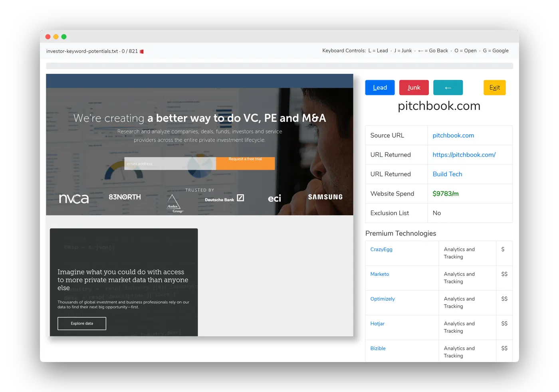The height and width of the screenshot is (392, 559).
Task: Click the email address input field
Action: 170,164
